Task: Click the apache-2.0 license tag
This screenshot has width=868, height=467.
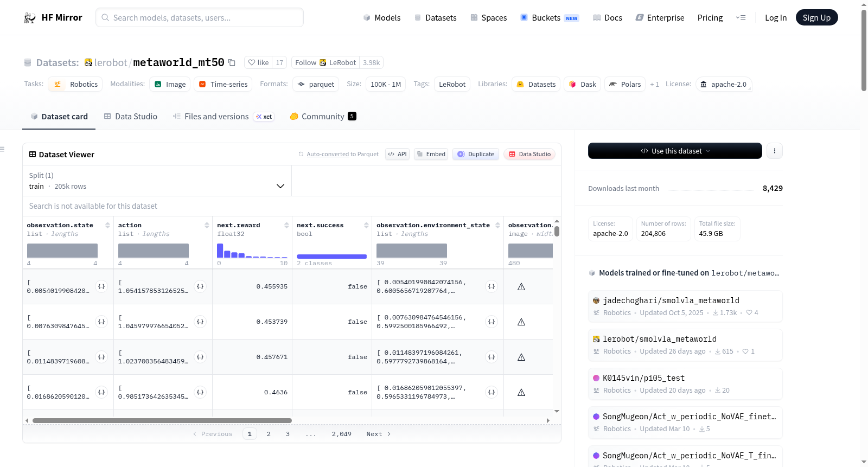Action: [724, 84]
